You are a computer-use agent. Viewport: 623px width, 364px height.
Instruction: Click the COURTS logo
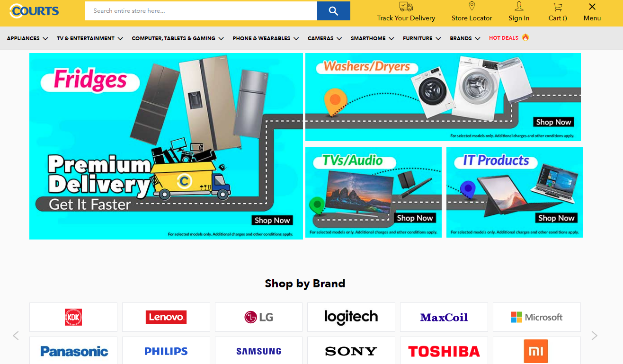coord(34,10)
